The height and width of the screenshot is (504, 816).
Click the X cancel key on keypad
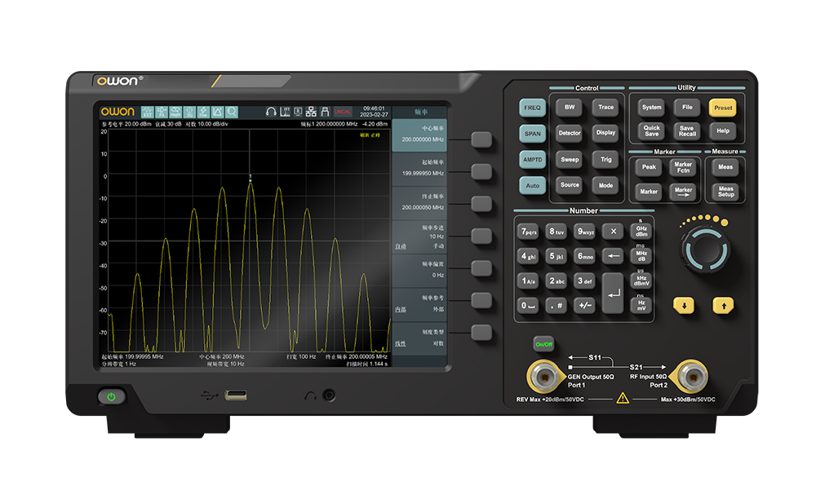coord(613,232)
